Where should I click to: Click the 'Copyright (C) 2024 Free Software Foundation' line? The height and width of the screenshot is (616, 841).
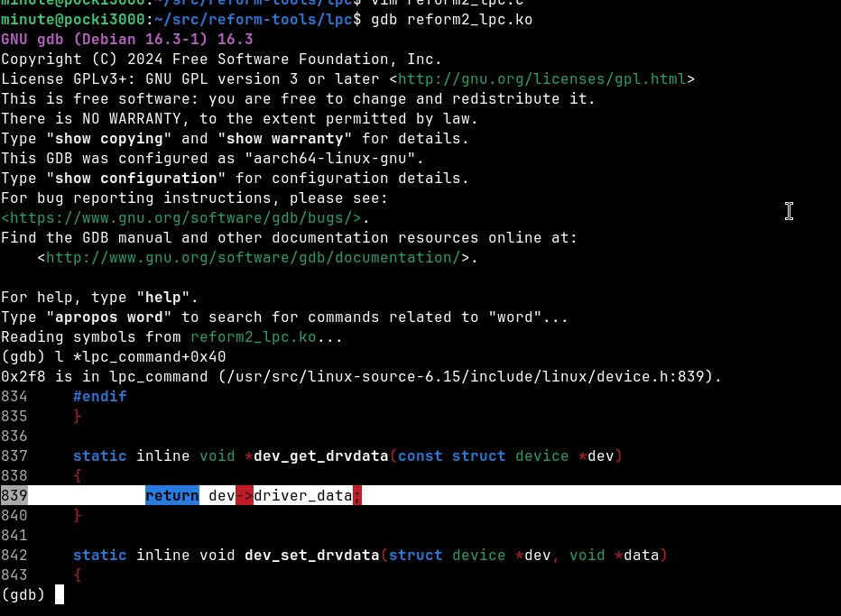221,59
